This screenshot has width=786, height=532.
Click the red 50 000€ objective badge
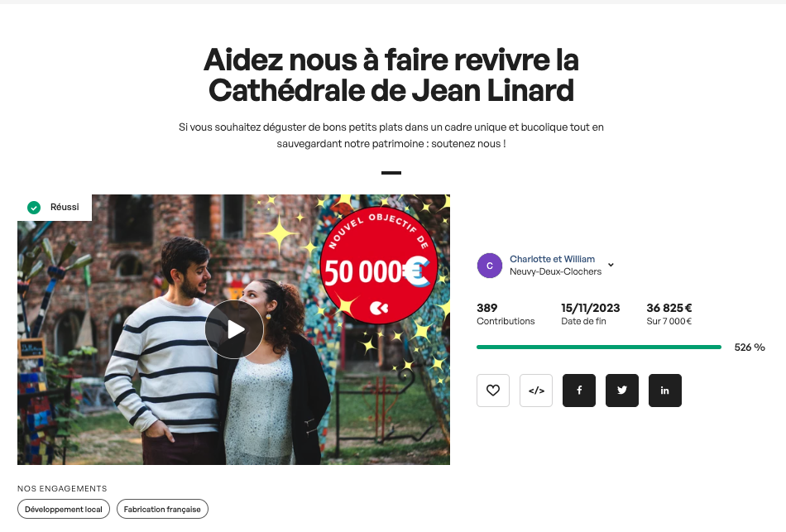click(x=378, y=266)
